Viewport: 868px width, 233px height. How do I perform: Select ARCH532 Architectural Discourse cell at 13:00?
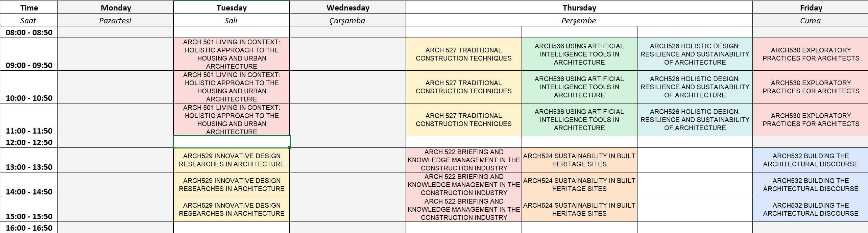click(811, 160)
